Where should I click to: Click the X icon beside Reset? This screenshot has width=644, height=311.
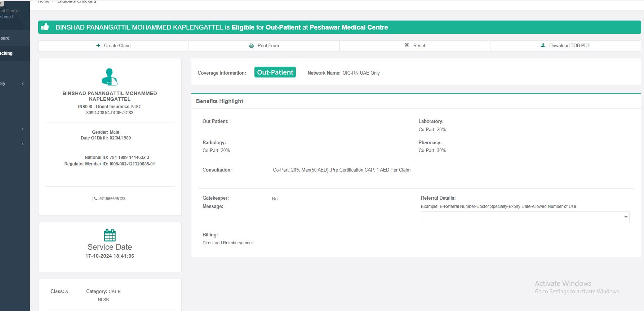coord(407,45)
